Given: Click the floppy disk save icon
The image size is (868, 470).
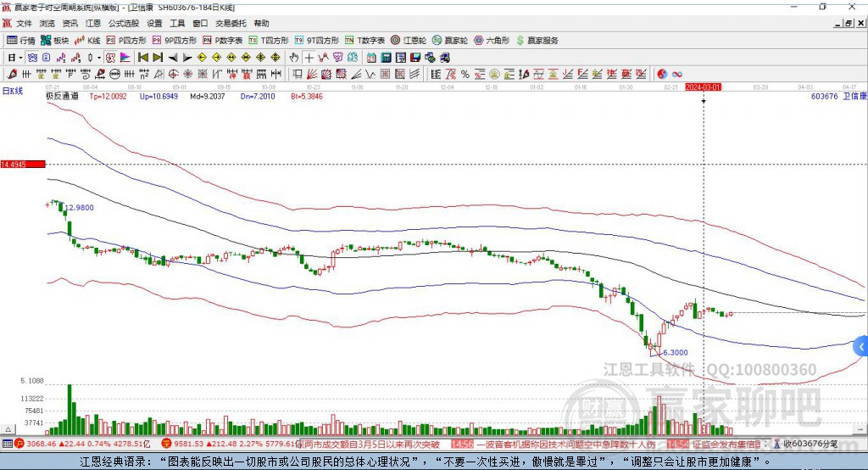Looking at the screenshot, I should point(415,58).
